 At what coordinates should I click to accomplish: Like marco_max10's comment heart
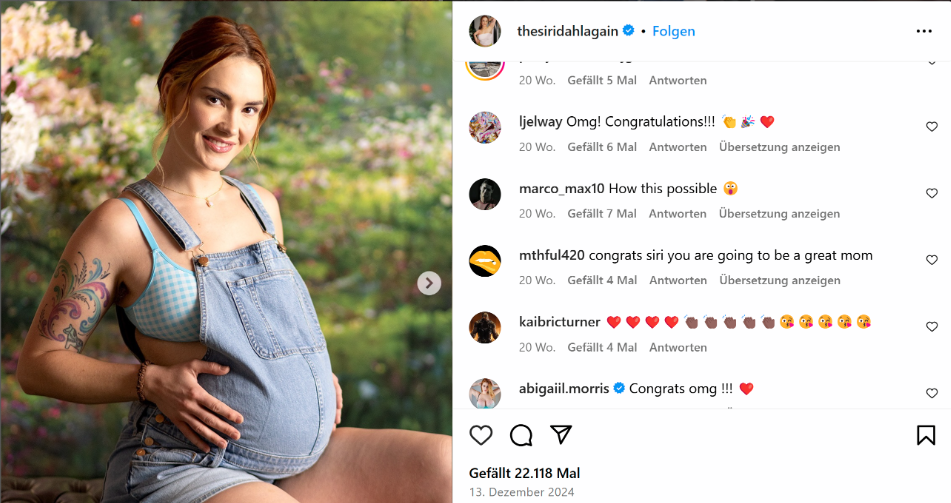click(932, 193)
